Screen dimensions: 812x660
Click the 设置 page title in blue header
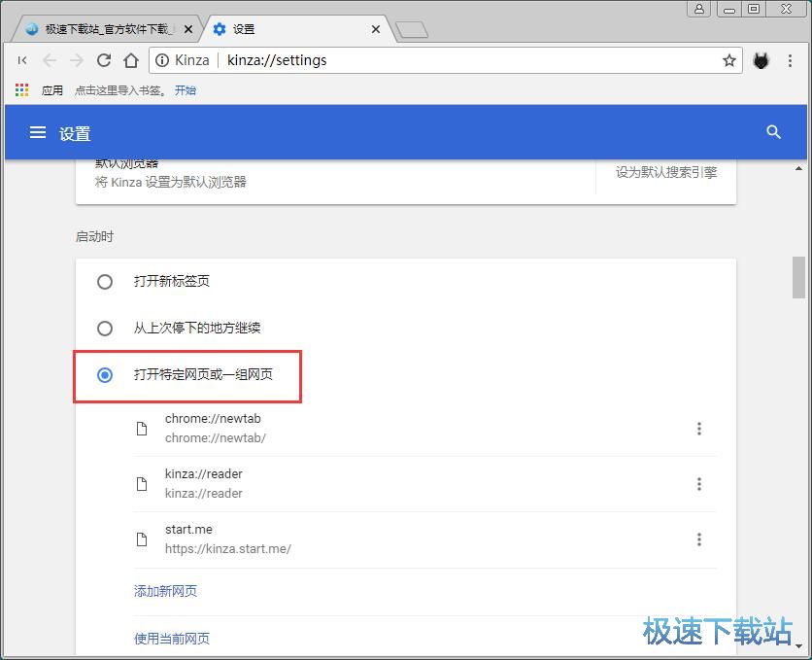coord(75,134)
